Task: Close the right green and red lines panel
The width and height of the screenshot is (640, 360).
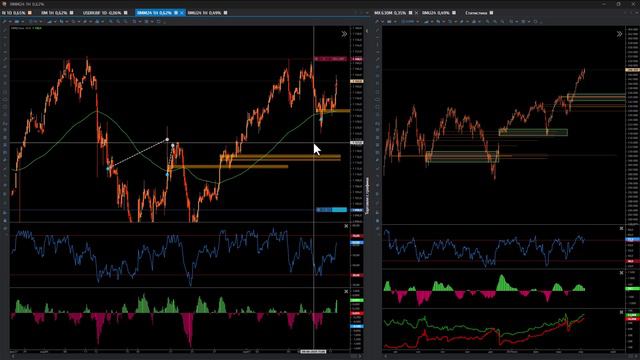Action: tap(621, 312)
